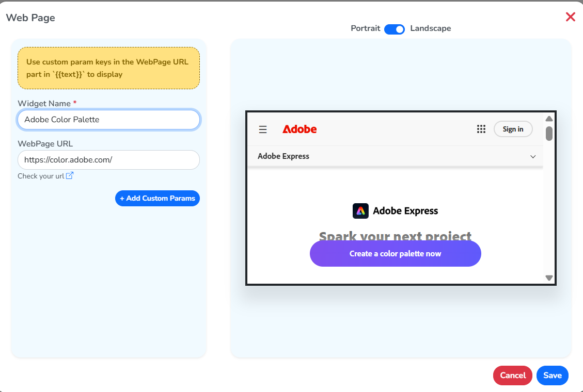Click the Adobe Express app logo icon

pyautogui.click(x=360, y=211)
